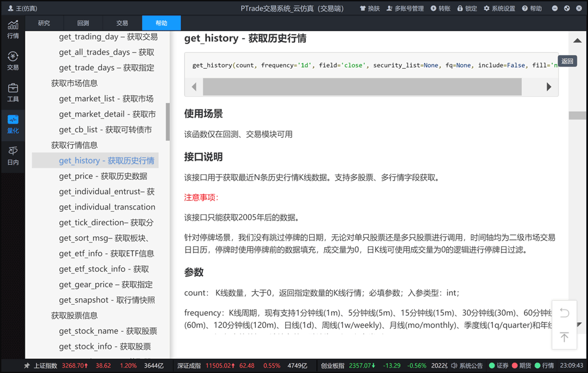The image size is (588, 373).
Task: Open get_trading_day help entry
Action: [x=108, y=37]
